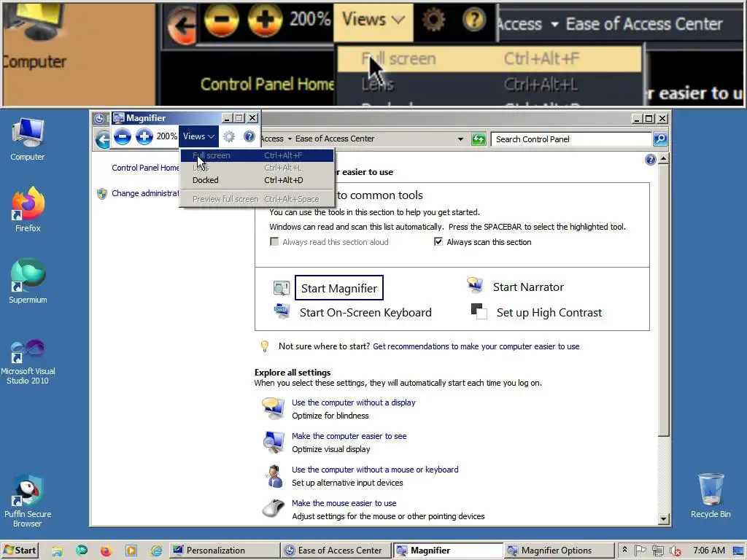The height and width of the screenshot is (560, 747).
Task: Open Magnifier options gear icon
Action: [229, 136]
